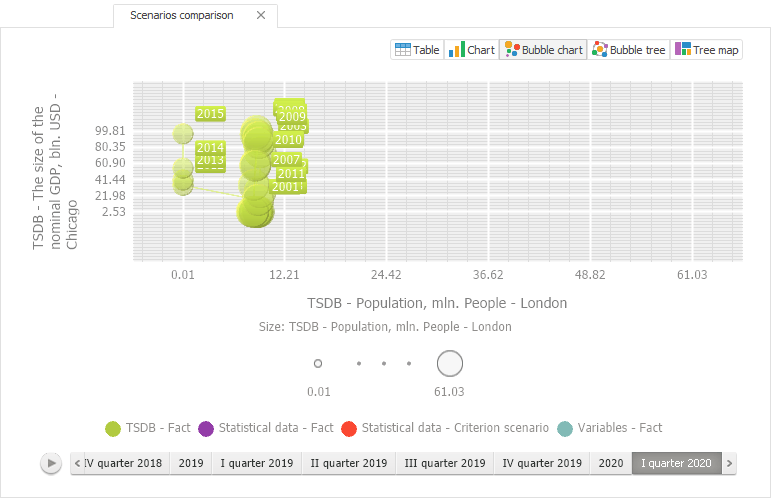Screen dimensions: 771x498
Task: Select the 2020 timeline period
Action: [610, 464]
